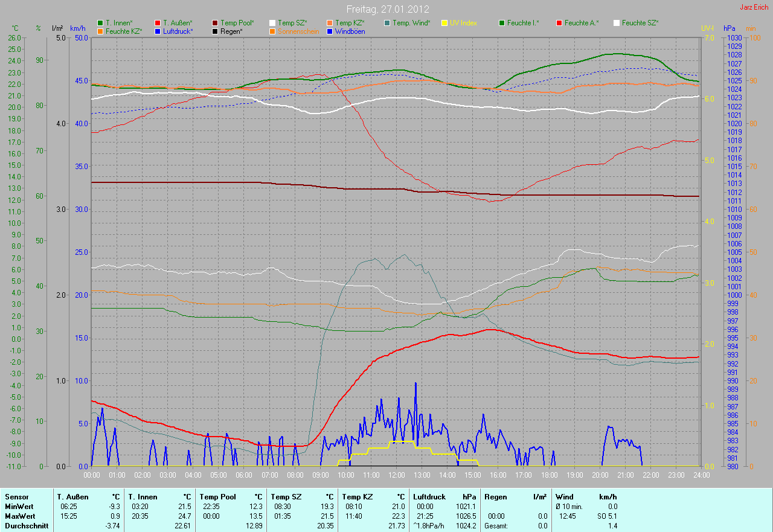Click the green swatch beside T. Innen*
Image resolution: width=773 pixels, height=532 pixels.
click(x=100, y=23)
